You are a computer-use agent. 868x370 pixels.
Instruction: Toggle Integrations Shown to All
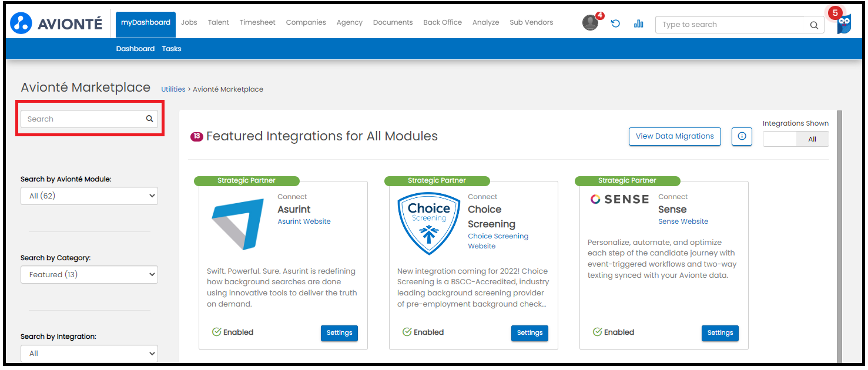[812, 139]
